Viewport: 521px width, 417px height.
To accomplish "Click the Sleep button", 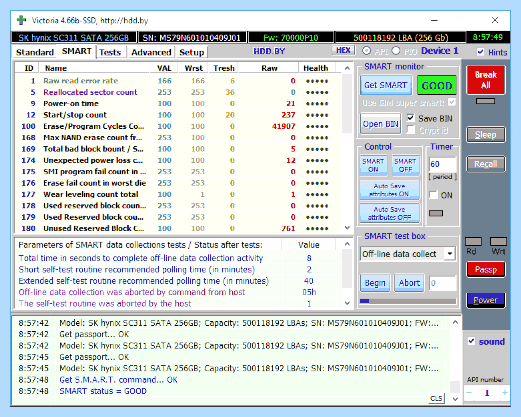I will [x=486, y=135].
